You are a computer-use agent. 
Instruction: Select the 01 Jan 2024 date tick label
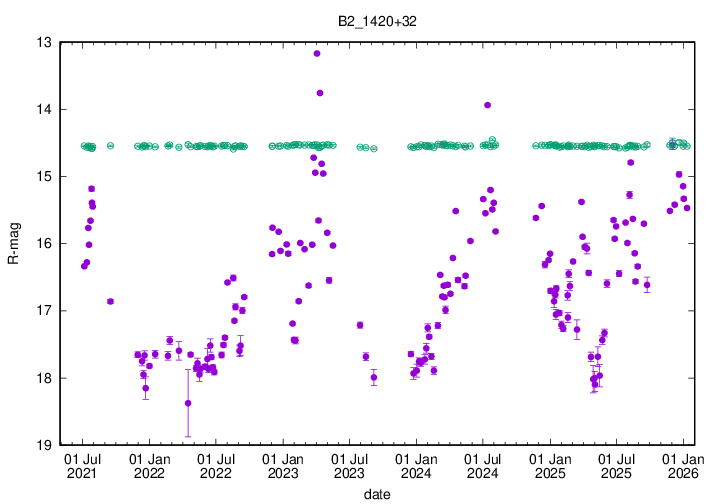point(416,465)
